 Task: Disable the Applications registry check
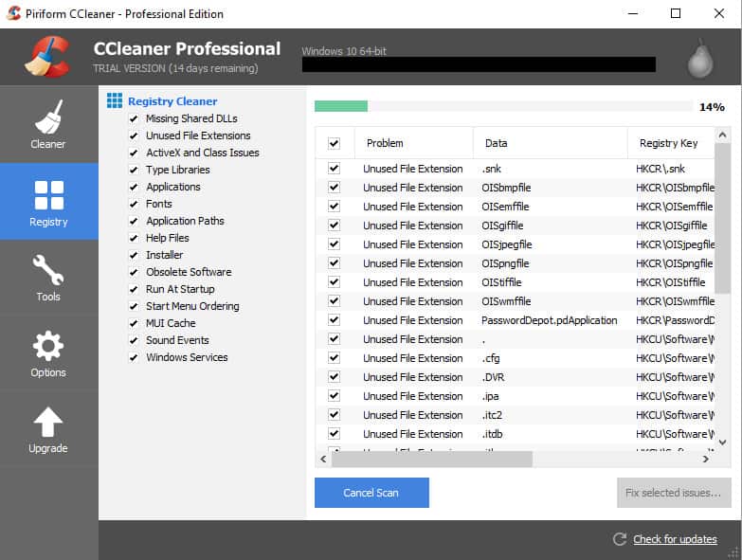coord(134,187)
